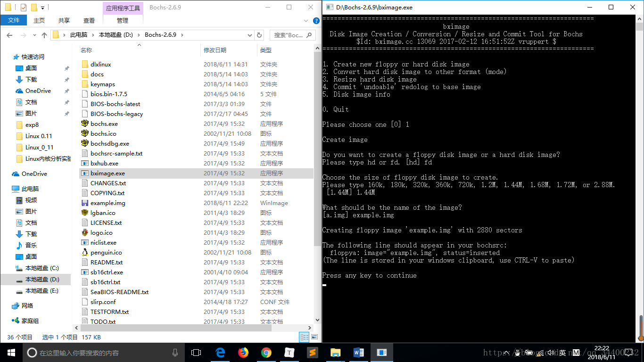Open Word from taskbar
The width and height of the screenshot is (644, 362).
[358, 353]
